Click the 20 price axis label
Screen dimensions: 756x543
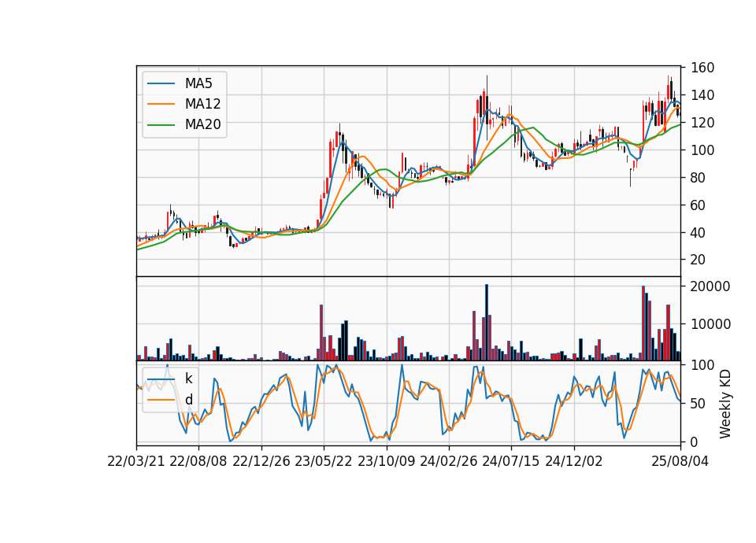click(699, 260)
